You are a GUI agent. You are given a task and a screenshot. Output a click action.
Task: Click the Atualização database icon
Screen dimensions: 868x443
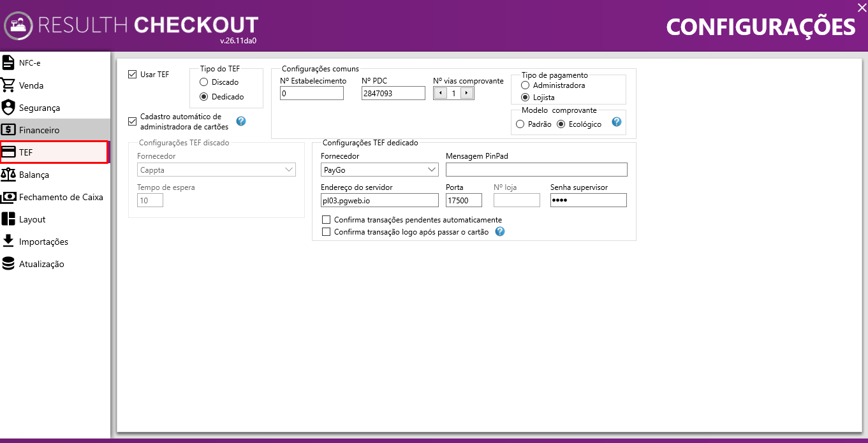8,263
